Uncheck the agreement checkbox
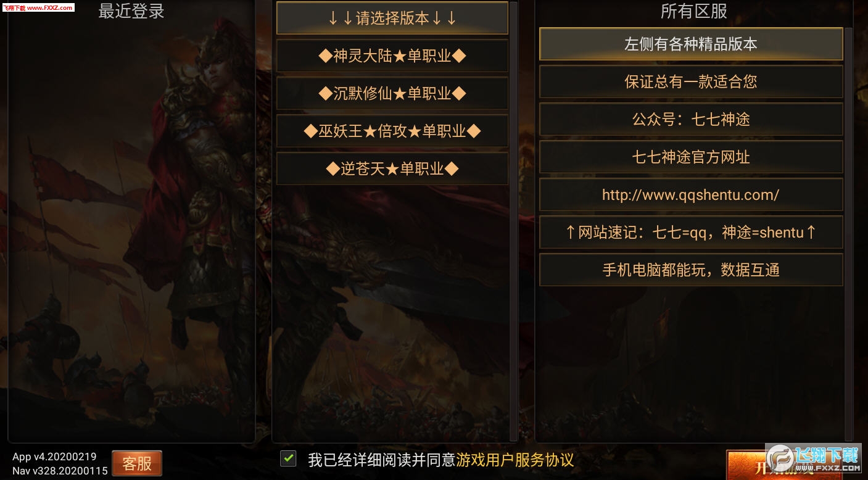 (288, 458)
